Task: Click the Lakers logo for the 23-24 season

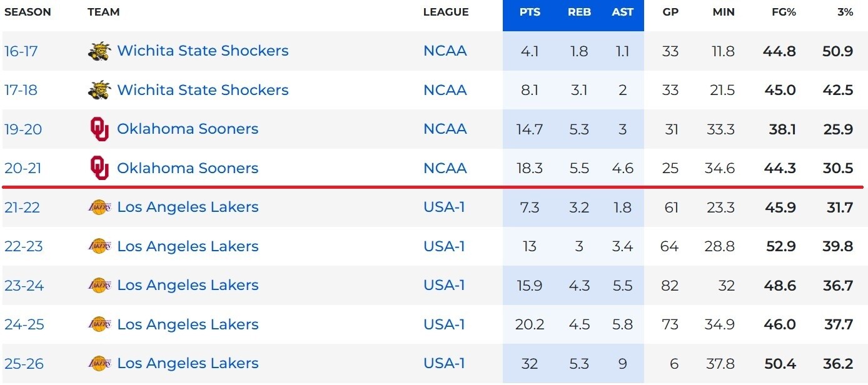Action: [x=99, y=285]
